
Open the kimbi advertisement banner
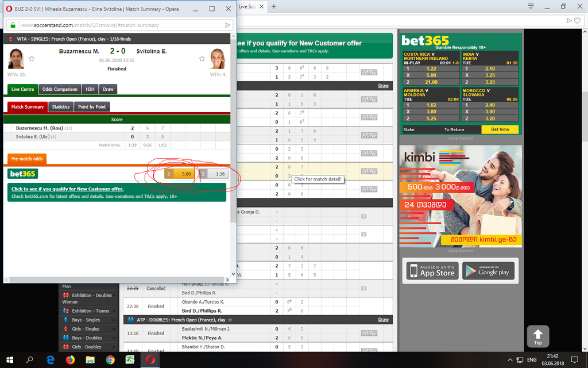click(461, 196)
